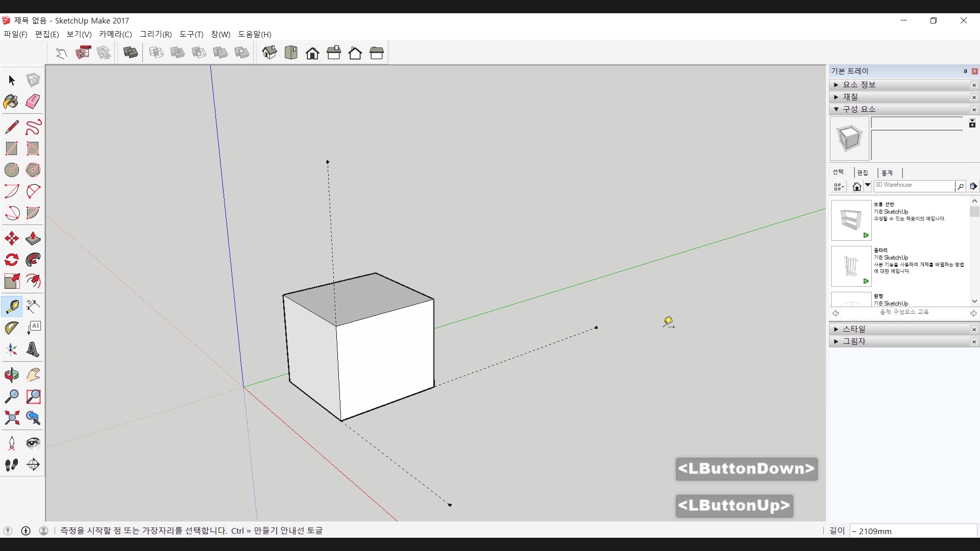Select the Paint Bucket tool

pyautogui.click(x=11, y=102)
